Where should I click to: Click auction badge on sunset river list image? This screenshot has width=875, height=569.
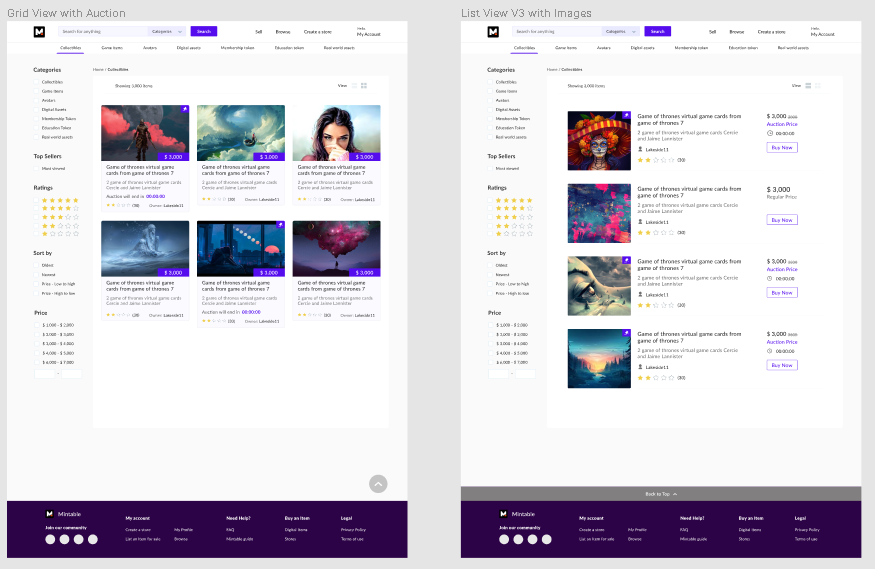pyautogui.click(x=627, y=332)
